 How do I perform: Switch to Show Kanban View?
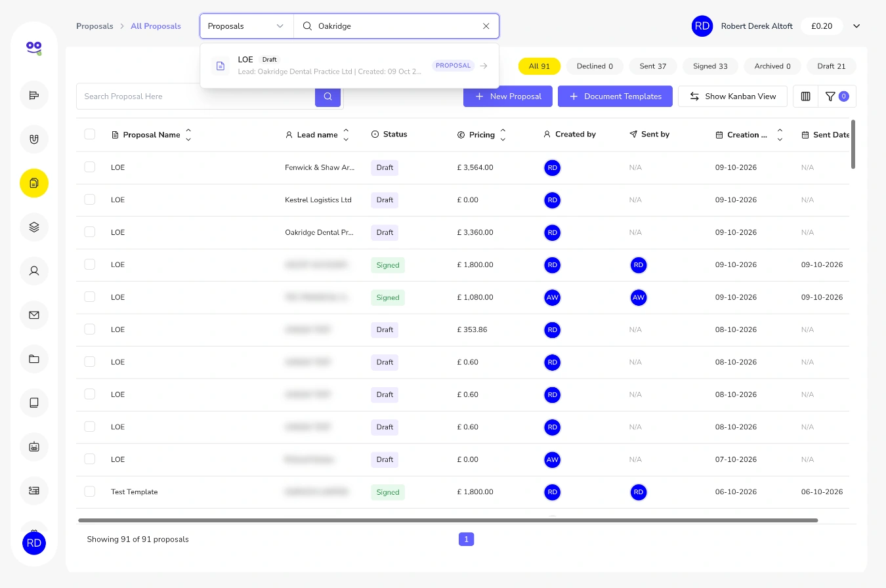[x=732, y=96]
